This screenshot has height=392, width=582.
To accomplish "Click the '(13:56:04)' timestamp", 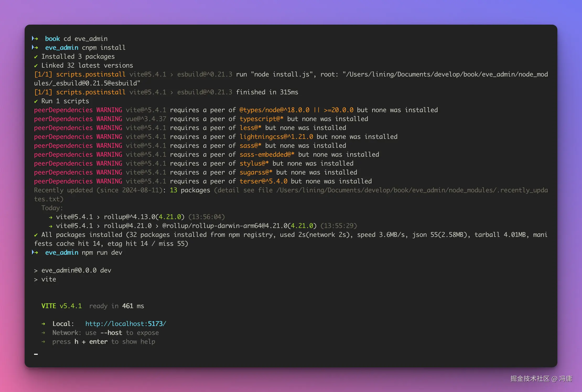I will [207, 217].
